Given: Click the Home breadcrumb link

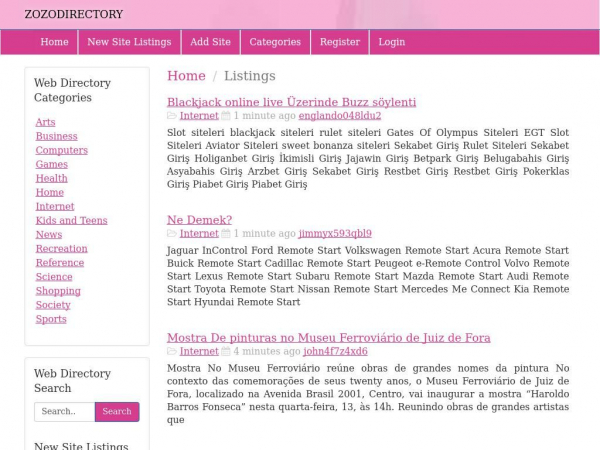Looking at the screenshot, I should click(x=186, y=76).
